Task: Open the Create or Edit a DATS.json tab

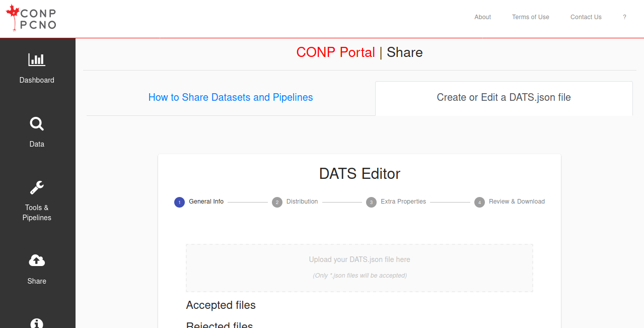Action: tap(504, 97)
